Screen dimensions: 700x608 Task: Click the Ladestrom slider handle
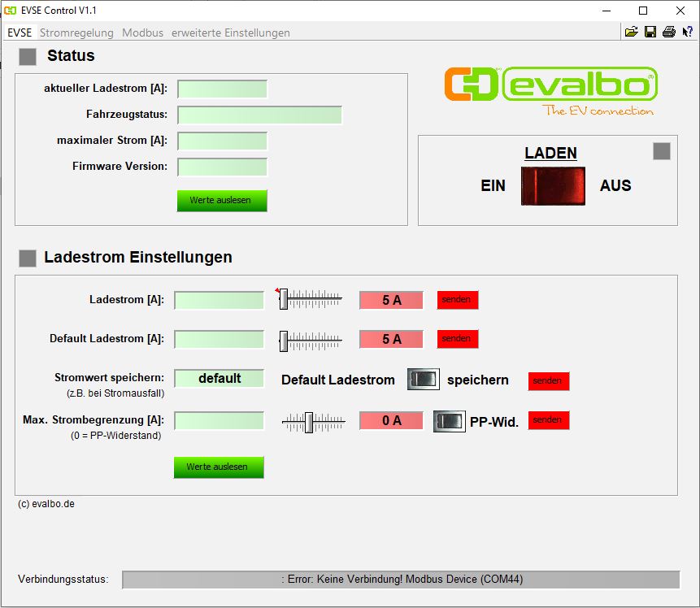(x=284, y=299)
